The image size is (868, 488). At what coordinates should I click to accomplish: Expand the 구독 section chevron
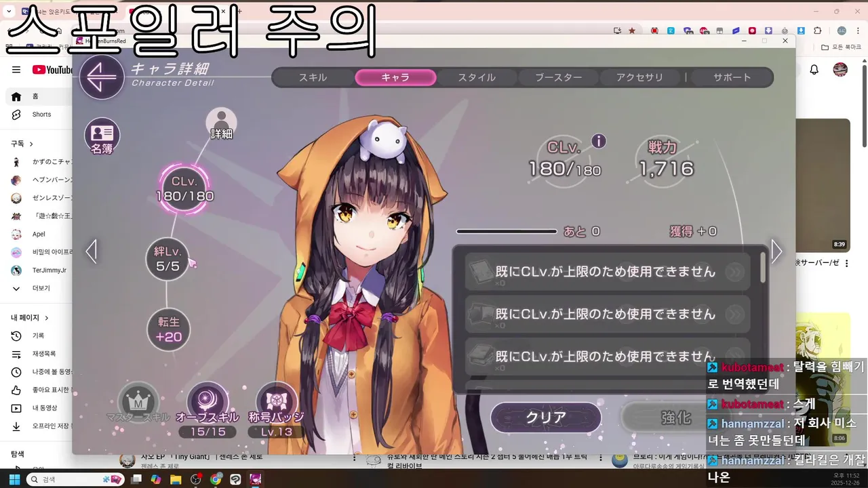[x=31, y=144]
